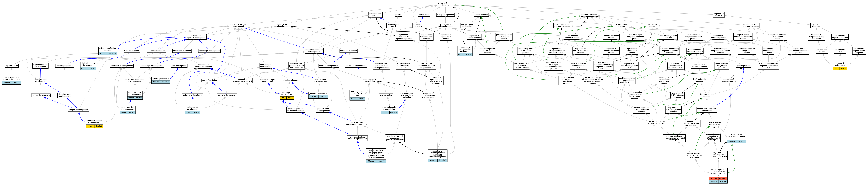Click the "response to stimulus" node

(718, 15)
